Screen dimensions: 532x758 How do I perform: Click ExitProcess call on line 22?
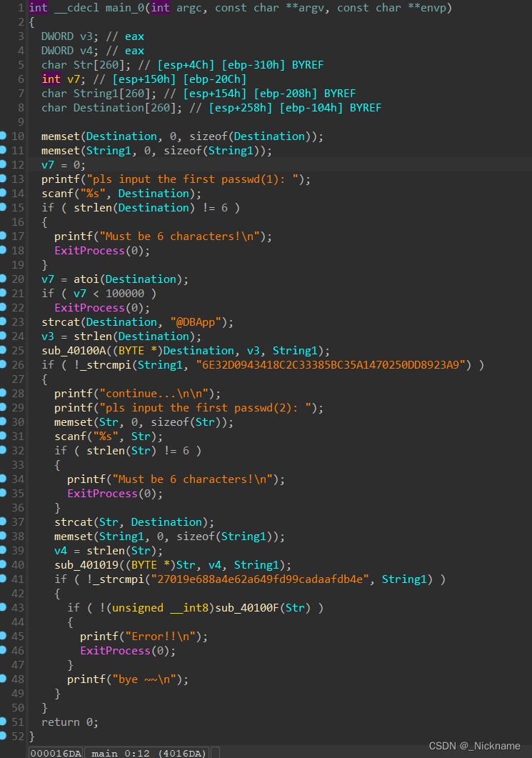[x=89, y=307]
